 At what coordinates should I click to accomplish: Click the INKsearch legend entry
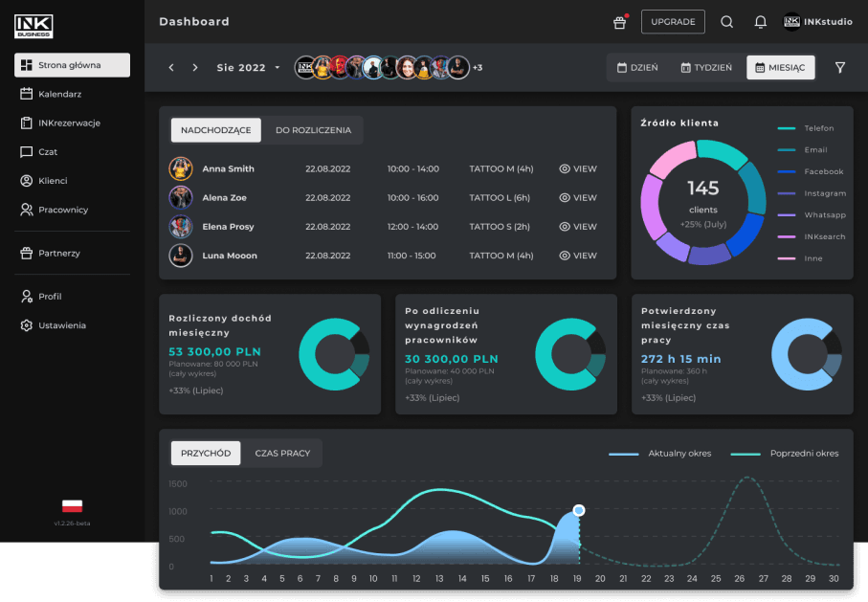pos(812,236)
